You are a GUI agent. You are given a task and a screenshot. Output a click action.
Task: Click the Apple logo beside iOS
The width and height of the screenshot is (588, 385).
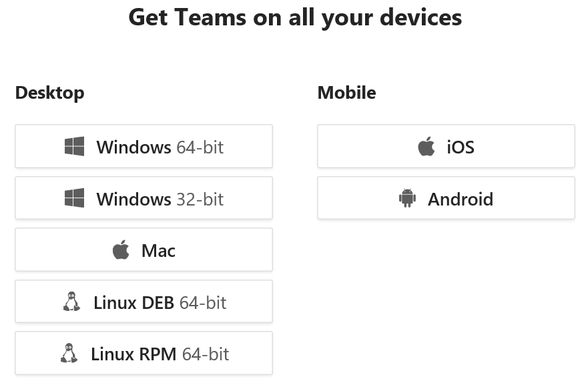click(x=426, y=147)
